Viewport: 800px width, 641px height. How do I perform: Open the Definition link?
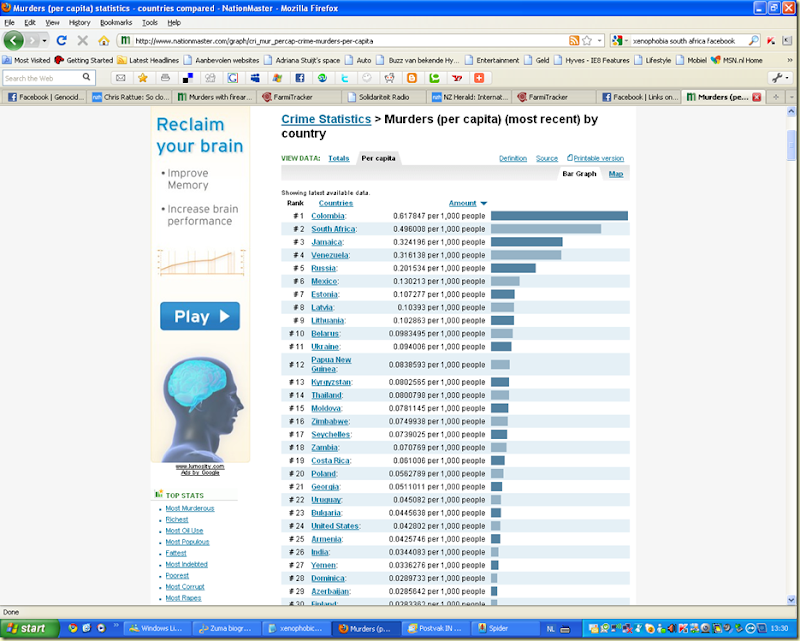click(x=513, y=158)
